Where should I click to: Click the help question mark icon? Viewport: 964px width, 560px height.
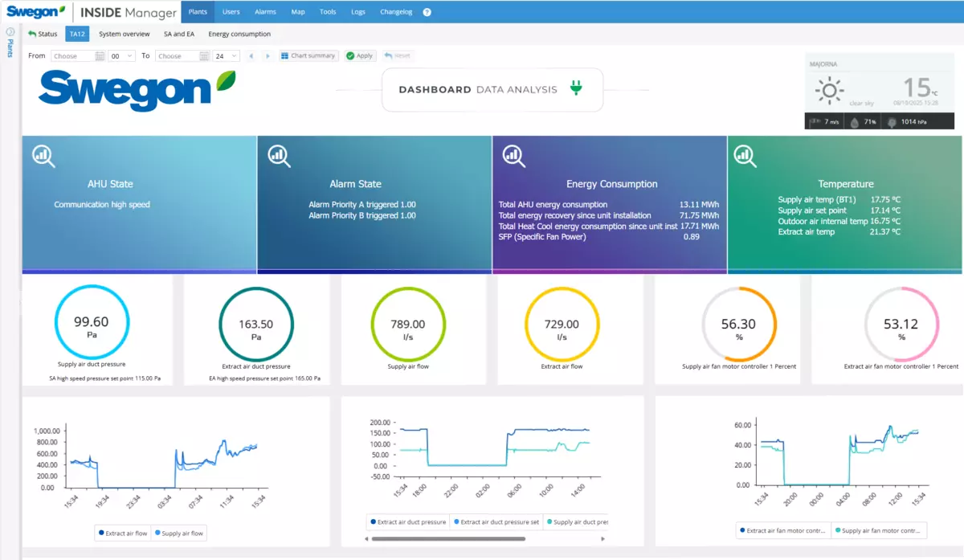(427, 12)
